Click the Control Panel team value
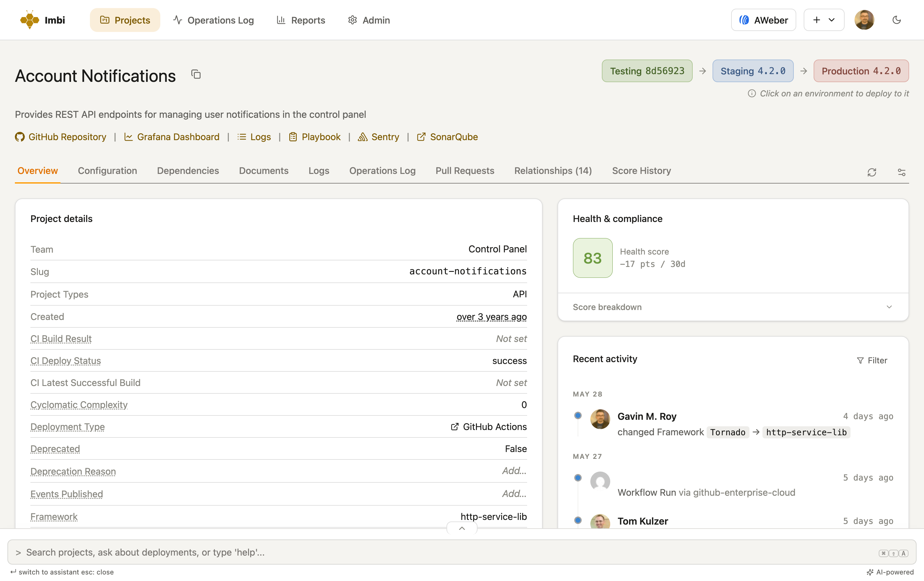The image size is (924, 581). coord(497,250)
